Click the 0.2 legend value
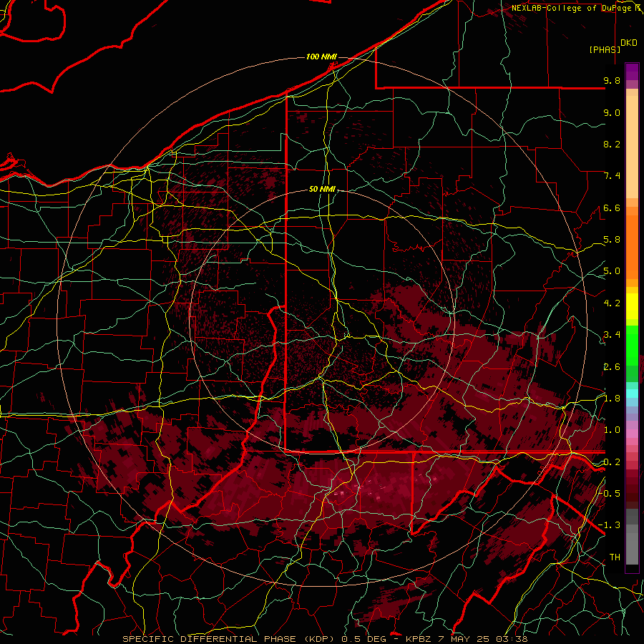This screenshot has width=644, height=644. [612, 462]
